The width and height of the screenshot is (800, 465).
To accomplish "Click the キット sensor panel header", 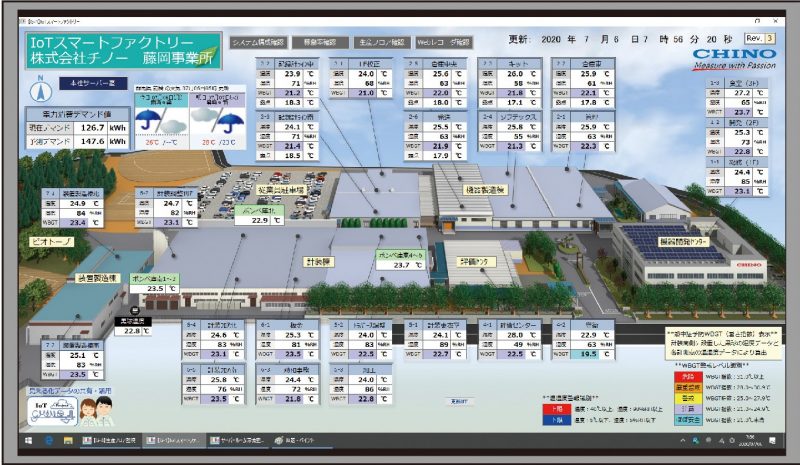I will pos(510,64).
